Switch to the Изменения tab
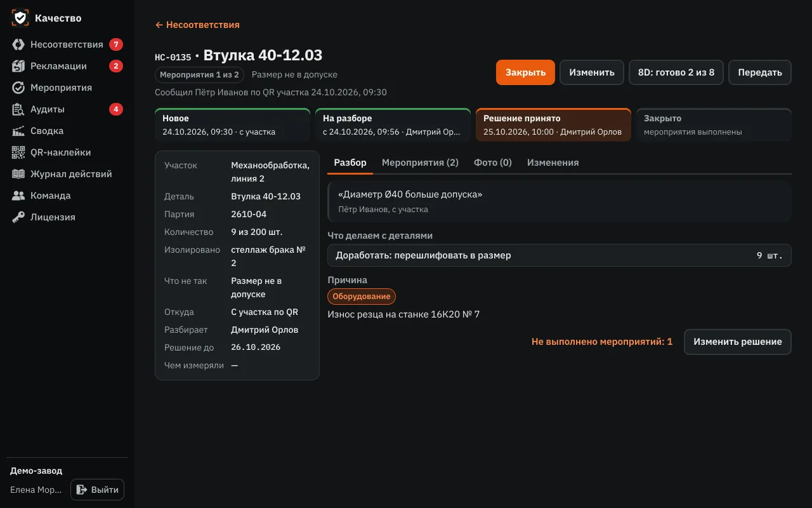 click(x=553, y=163)
